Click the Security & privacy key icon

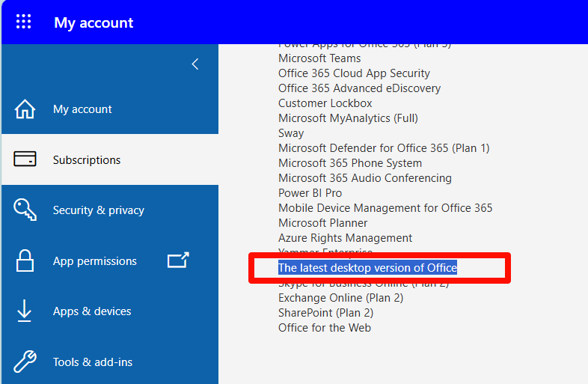(x=25, y=210)
